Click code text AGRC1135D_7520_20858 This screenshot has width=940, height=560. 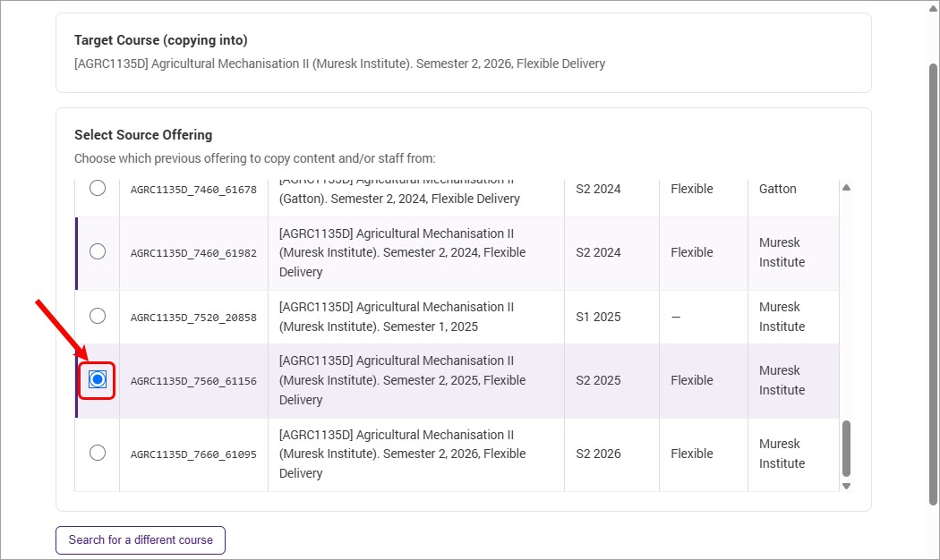(x=193, y=318)
